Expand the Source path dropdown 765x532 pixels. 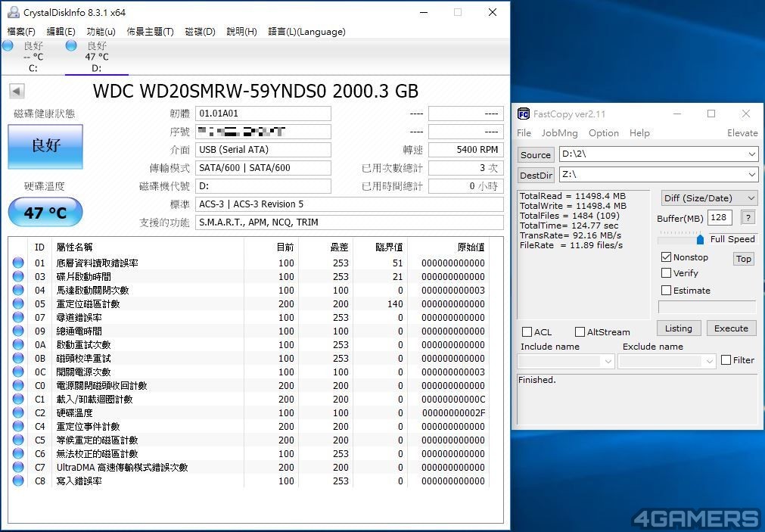[x=751, y=154]
